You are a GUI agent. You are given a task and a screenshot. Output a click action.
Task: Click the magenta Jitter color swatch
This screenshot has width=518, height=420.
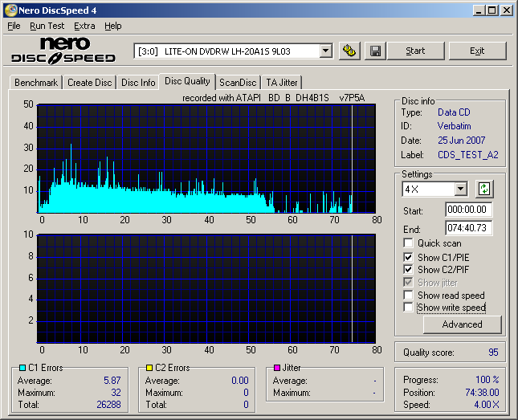277,368
